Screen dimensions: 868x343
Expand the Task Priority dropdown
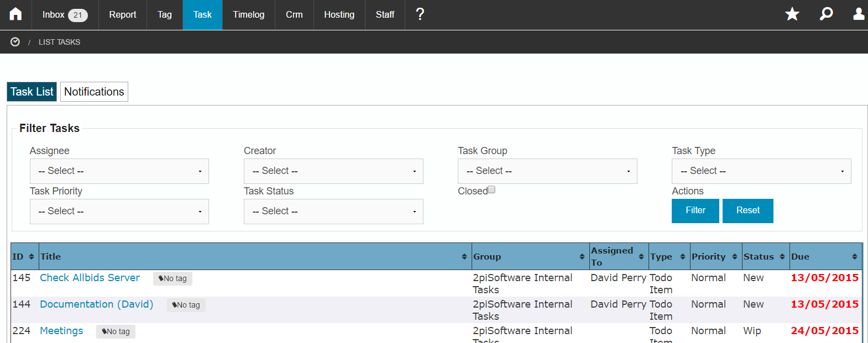tap(119, 212)
